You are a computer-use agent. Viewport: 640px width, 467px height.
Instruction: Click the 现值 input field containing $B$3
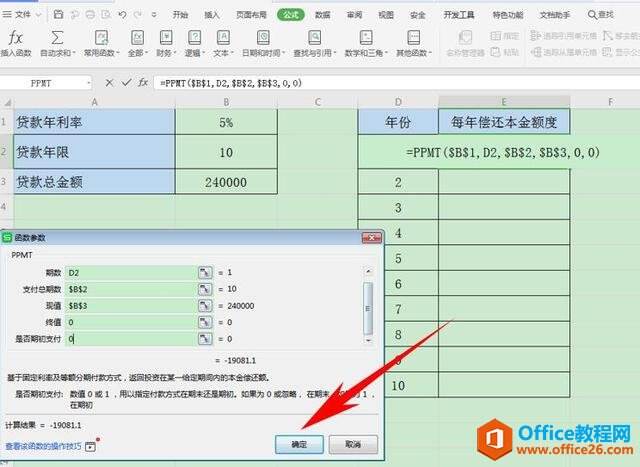point(131,306)
